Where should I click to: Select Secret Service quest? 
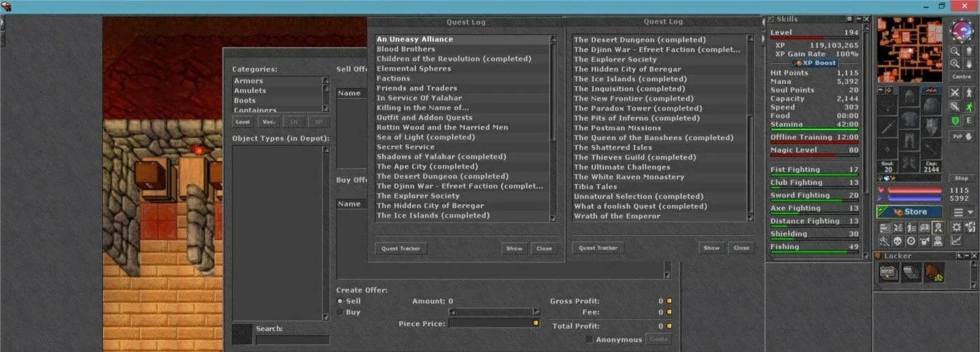462,147
